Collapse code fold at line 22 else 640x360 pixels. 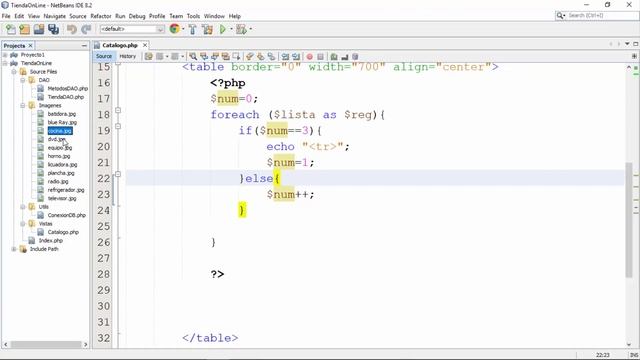[118, 174]
